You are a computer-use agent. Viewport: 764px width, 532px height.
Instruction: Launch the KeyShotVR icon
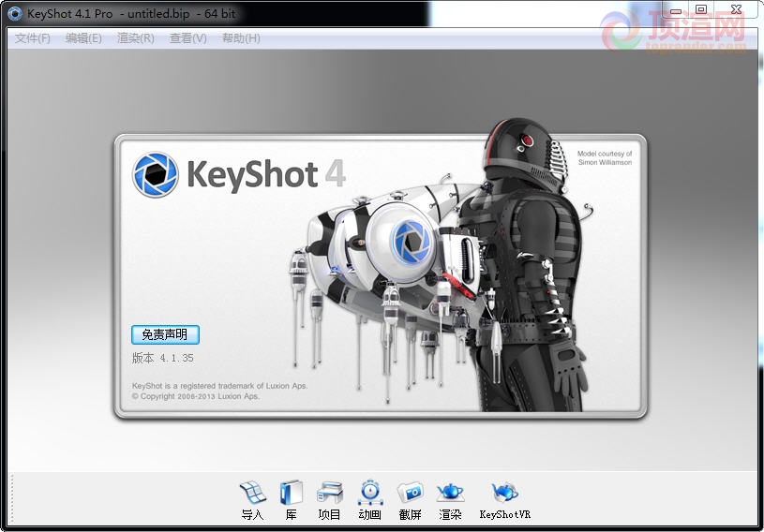504,500
